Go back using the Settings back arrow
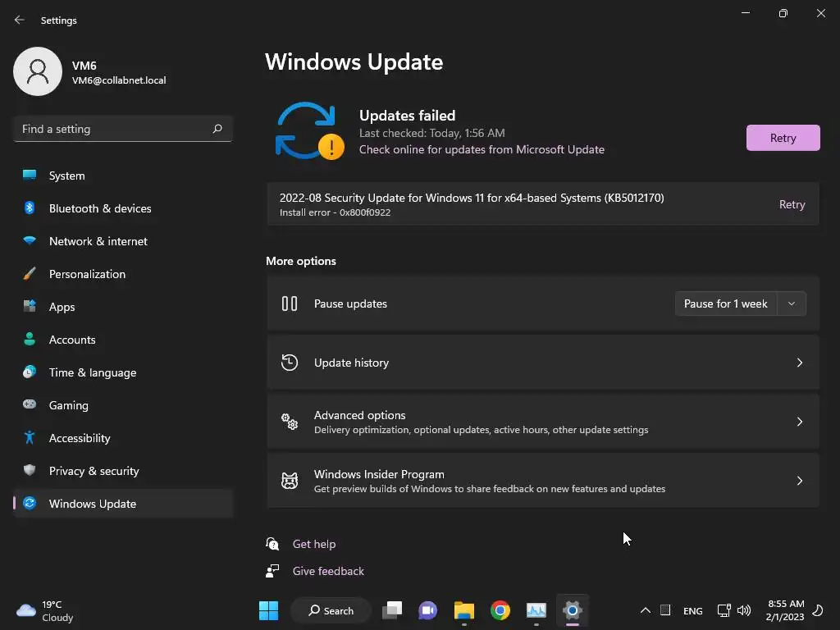This screenshot has height=630, width=840. [20, 20]
